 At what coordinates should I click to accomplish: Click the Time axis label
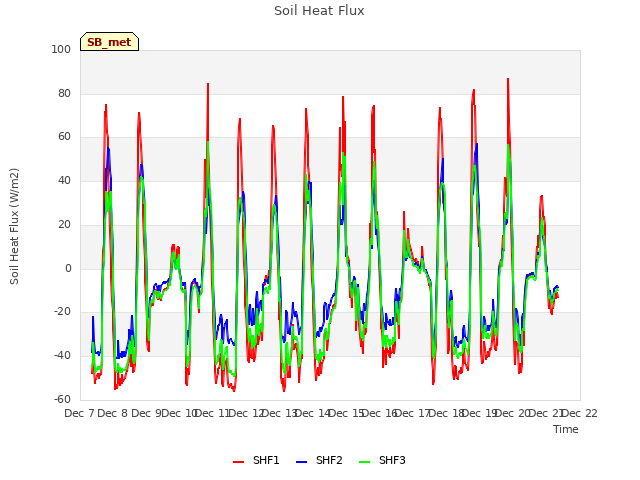coord(566,429)
